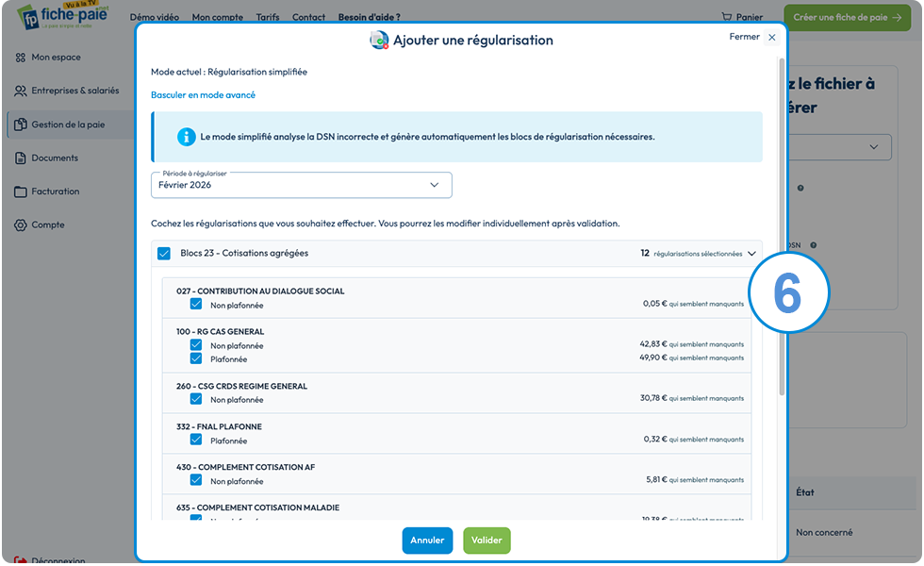The image size is (924, 566).
Task: Click the 260 - CSG CRDS REGIME GENERAL heading
Action: click(241, 386)
